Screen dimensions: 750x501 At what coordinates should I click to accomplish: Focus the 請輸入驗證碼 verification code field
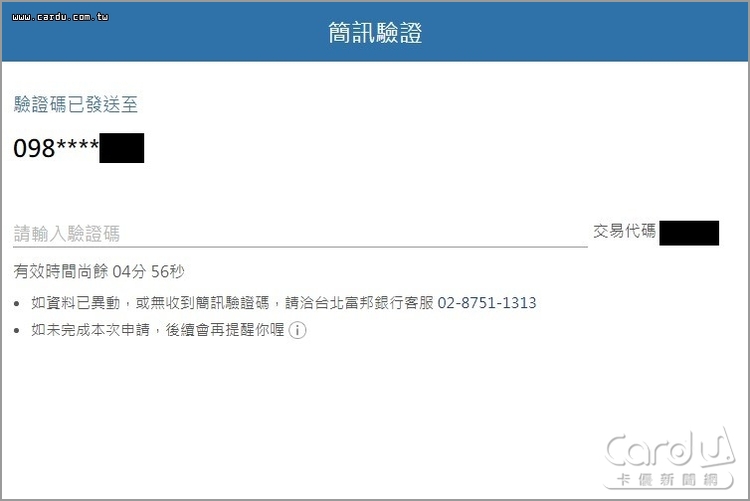pos(300,234)
